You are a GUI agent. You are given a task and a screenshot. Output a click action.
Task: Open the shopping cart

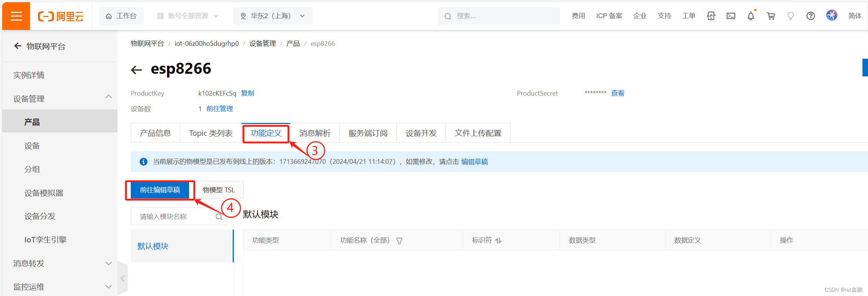771,16
